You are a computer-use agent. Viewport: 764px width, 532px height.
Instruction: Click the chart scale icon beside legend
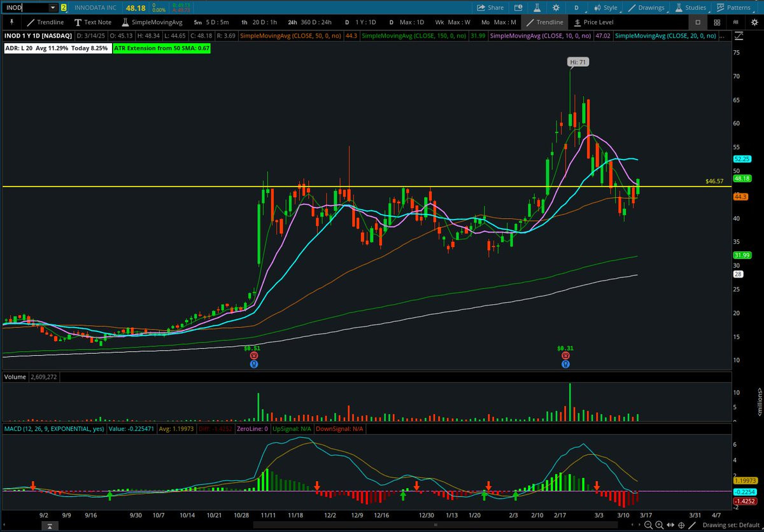click(740, 36)
